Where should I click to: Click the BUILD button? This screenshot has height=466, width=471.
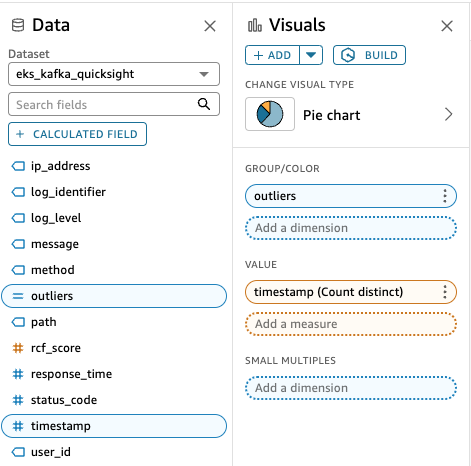click(369, 55)
